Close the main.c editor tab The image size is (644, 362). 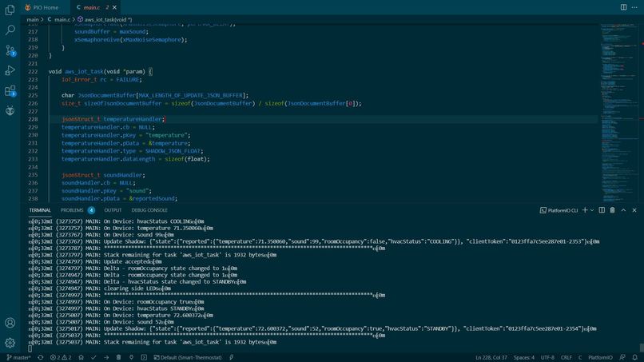click(x=114, y=7)
